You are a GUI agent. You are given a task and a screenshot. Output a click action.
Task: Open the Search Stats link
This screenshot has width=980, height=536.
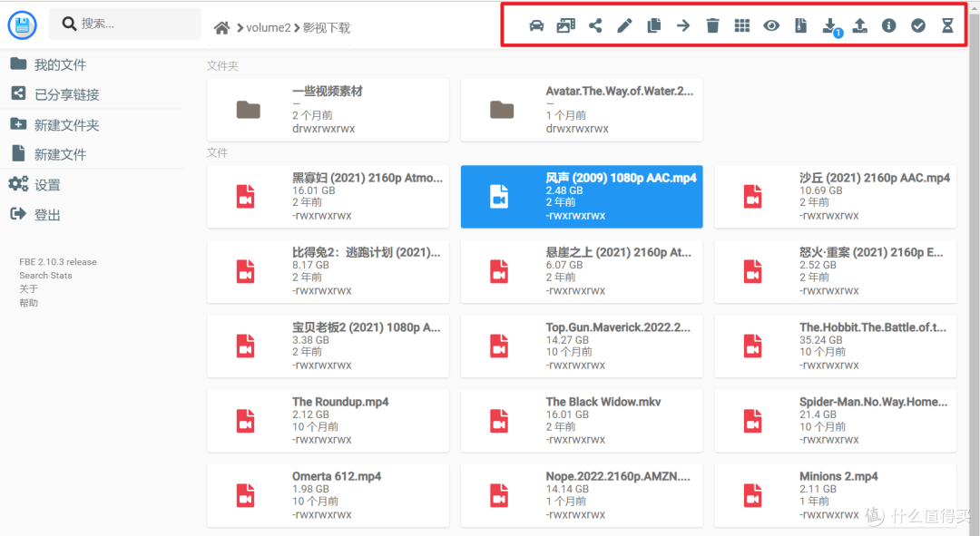(45, 276)
